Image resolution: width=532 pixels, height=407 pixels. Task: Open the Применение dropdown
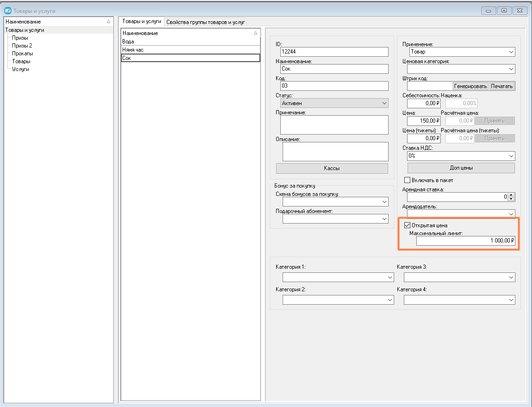point(461,52)
